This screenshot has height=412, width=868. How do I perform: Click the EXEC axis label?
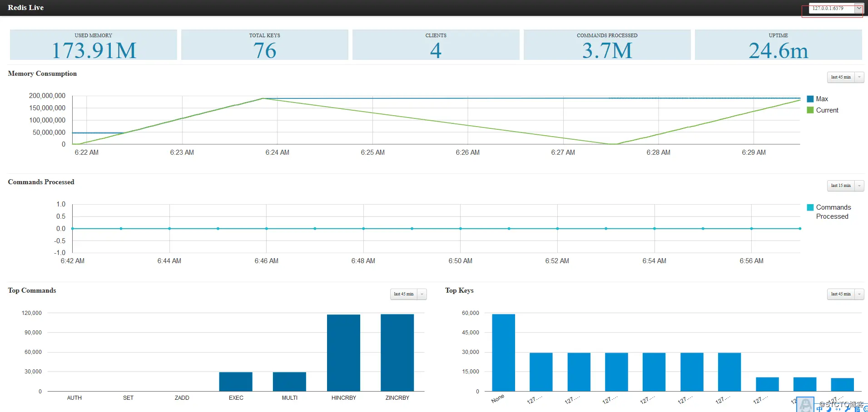point(236,398)
